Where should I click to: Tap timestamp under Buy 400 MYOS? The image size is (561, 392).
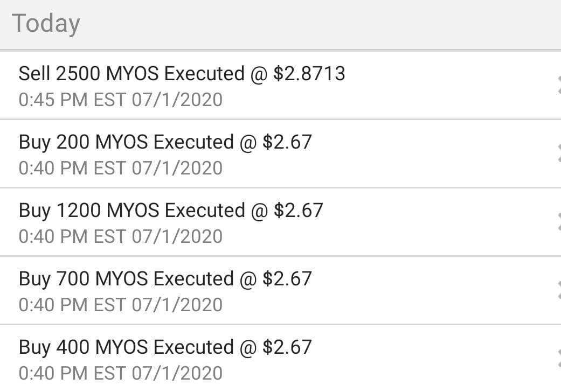coord(120,373)
